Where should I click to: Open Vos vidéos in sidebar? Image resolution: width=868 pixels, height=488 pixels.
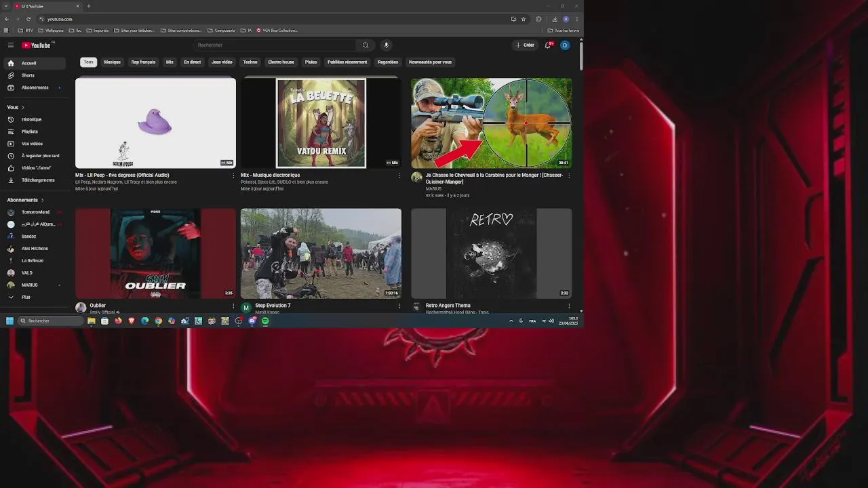pyautogui.click(x=36, y=144)
